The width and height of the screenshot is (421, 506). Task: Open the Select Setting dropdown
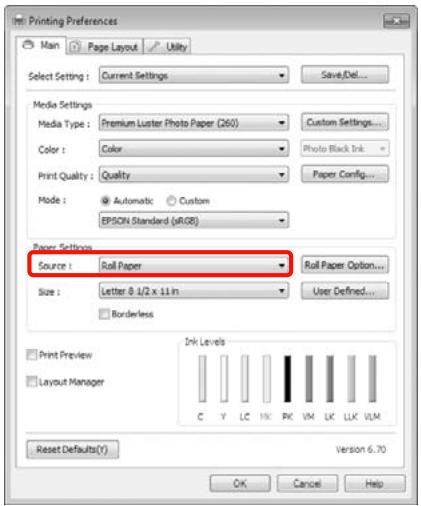(194, 75)
